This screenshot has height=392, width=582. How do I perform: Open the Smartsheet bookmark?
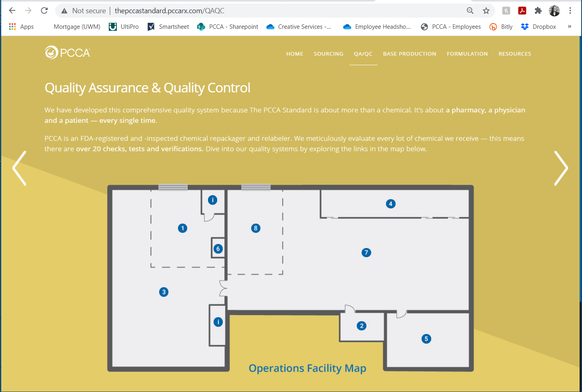tap(168, 27)
